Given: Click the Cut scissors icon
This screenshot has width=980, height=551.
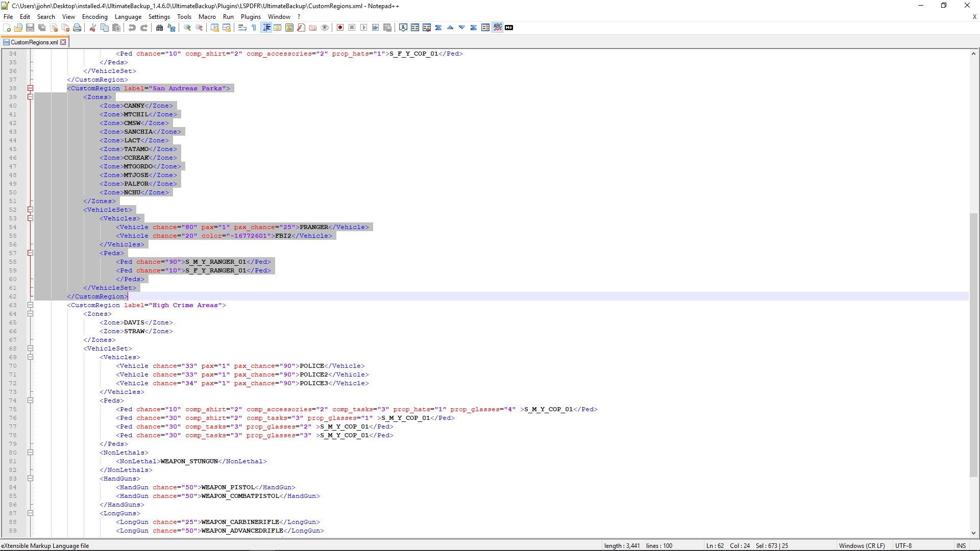Looking at the screenshot, I should click(93, 28).
